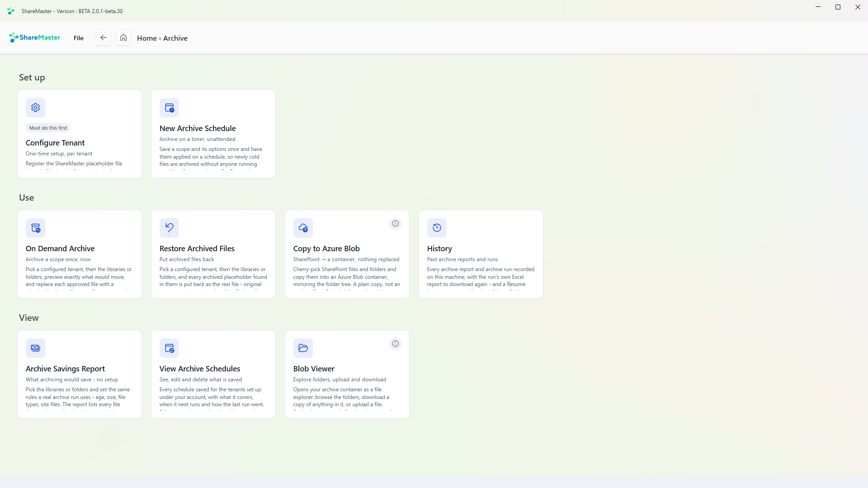Viewport: 868px width, 488px height.
Task: Open Archive Savings Report card title
Action: [65, 369]
